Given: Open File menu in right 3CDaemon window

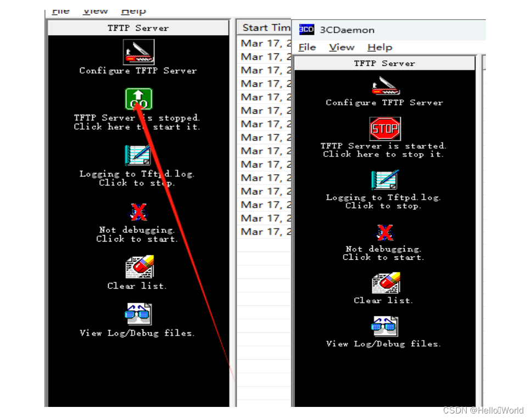Looking at the screenshot, I should pos(307,47).
